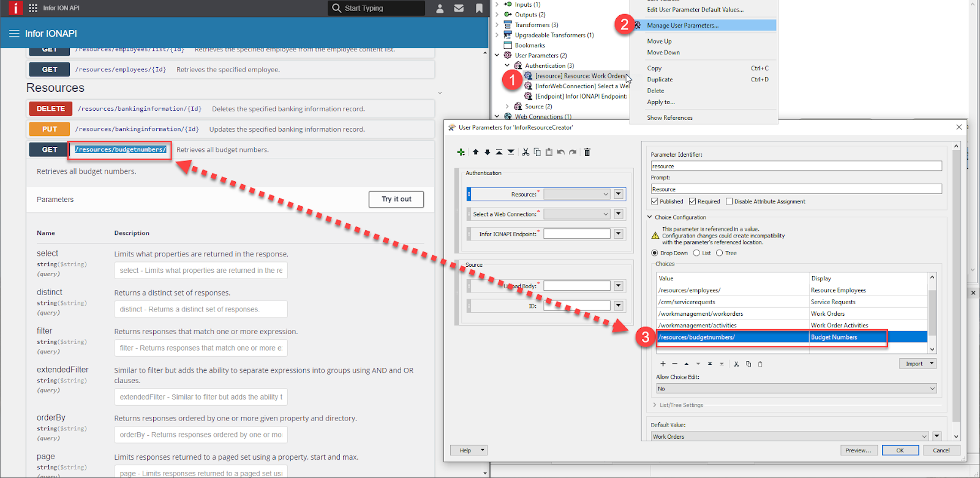This screenshot has width=980, height=478.
Task: Click the Help button in dialog
Action: 469,450
